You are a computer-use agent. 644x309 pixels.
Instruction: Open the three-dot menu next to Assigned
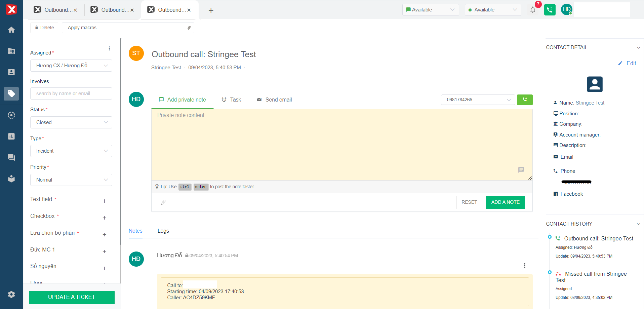pyautogui.click(x=109, y=49)
